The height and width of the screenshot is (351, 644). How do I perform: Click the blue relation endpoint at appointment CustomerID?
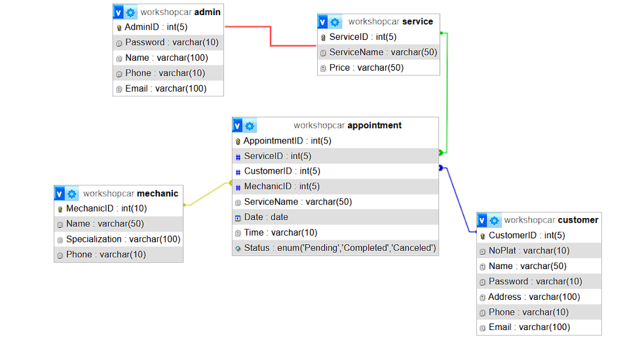[441, 168]
